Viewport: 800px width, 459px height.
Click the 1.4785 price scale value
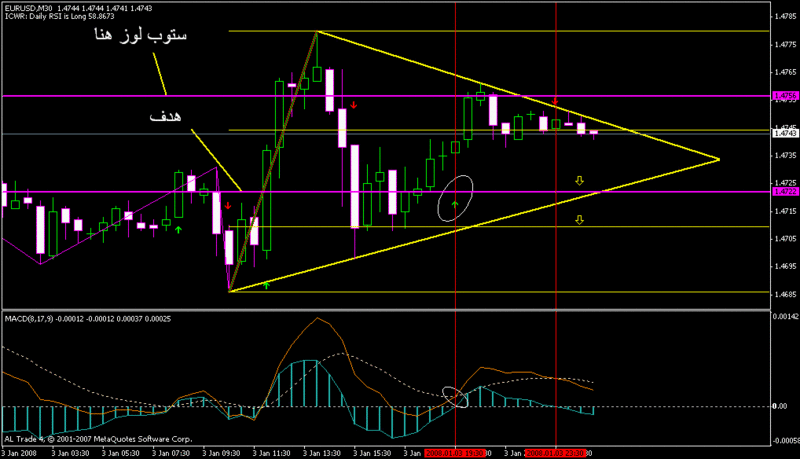pos(786,16)
